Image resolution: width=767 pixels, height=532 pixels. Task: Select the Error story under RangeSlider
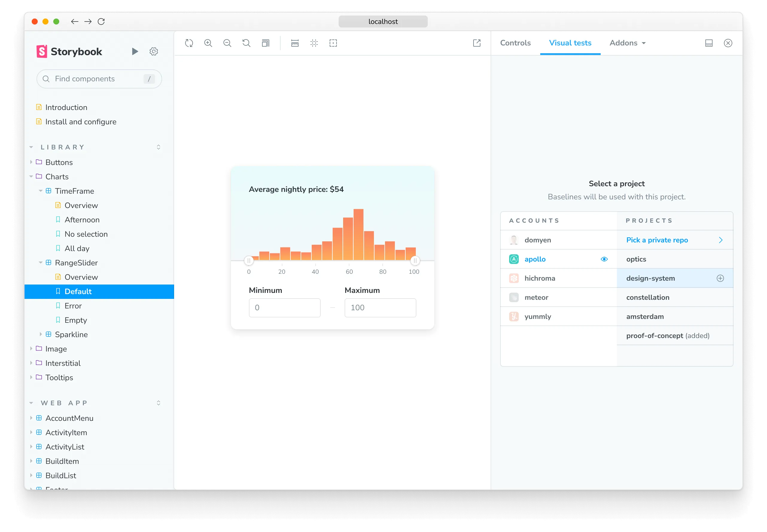[72, 305]
